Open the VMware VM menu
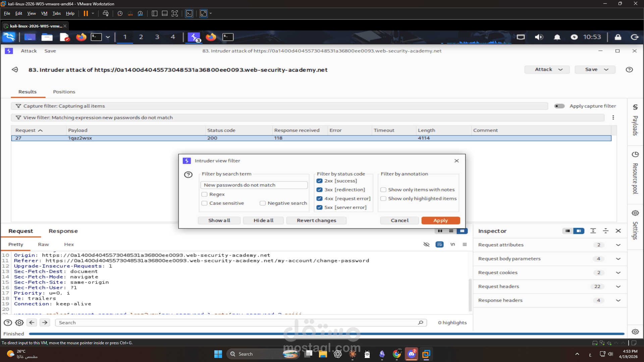Viewport: 644px width, 362px height. pos(44,13)
